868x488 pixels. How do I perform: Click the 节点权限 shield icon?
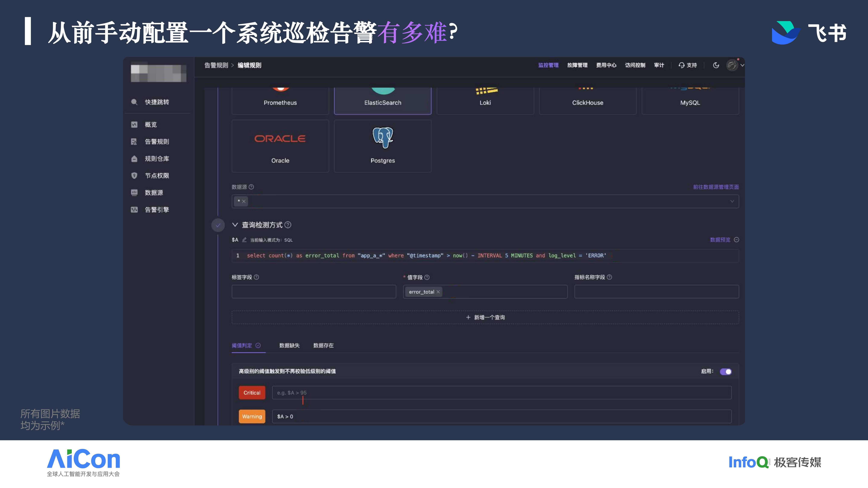[x=134, y=175]
